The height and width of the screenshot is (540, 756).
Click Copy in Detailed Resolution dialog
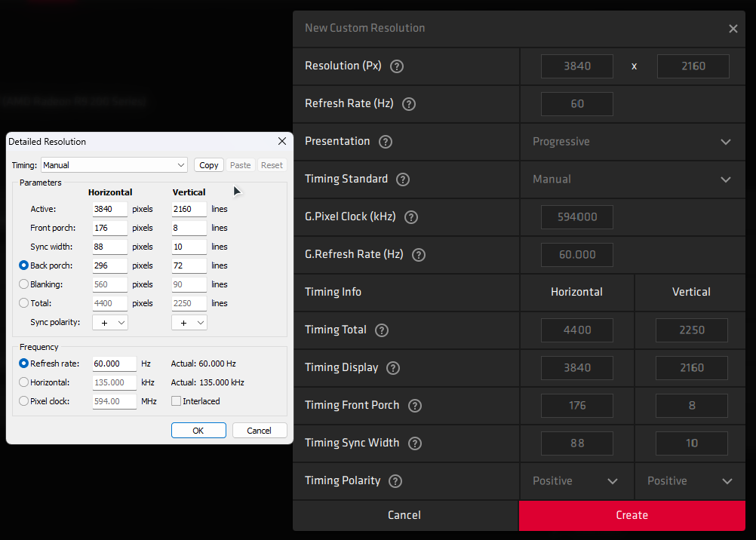coord(209,165)
